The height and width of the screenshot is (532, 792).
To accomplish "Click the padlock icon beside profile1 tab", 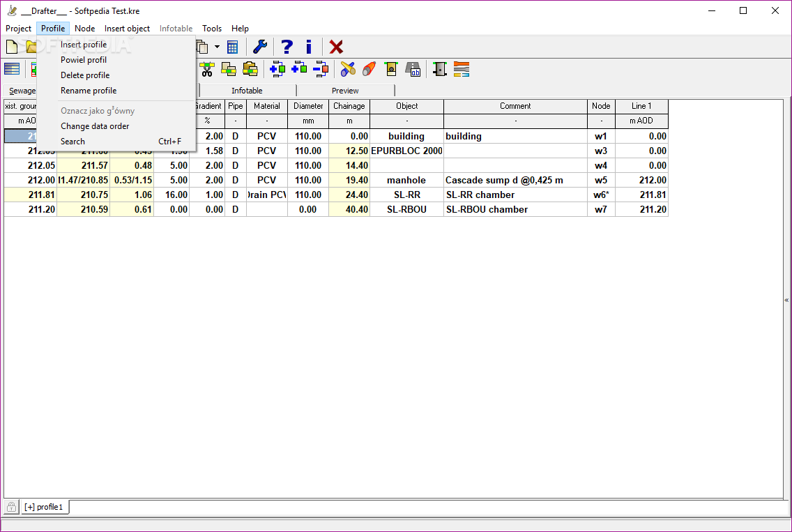I will click(x=11, y=507).
